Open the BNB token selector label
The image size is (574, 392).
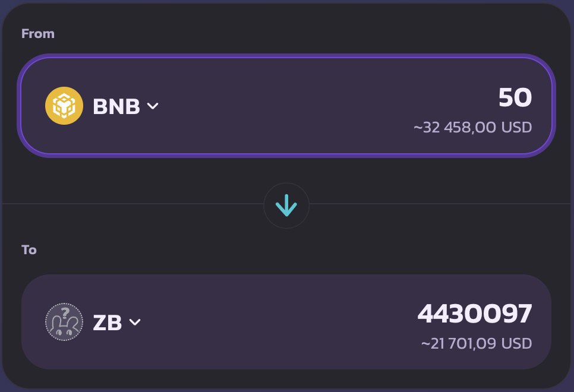pyautogui.click(x=116, y=106)
